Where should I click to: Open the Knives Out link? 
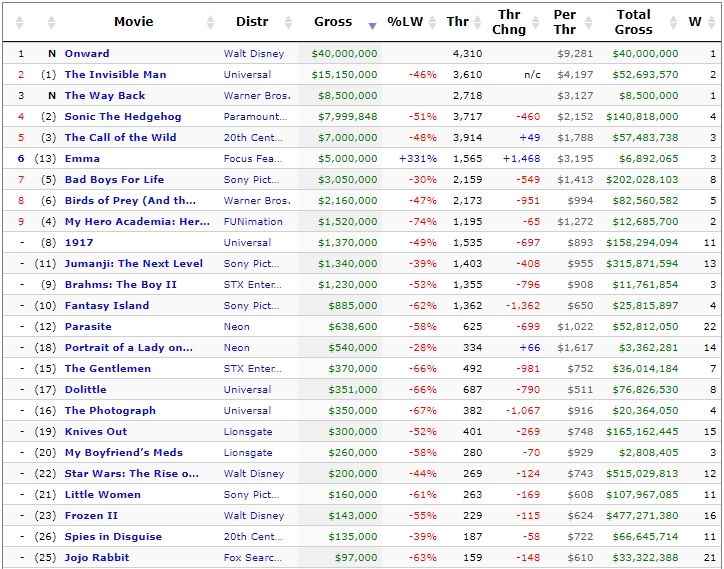pyautogui.click(x=96, y=432)
